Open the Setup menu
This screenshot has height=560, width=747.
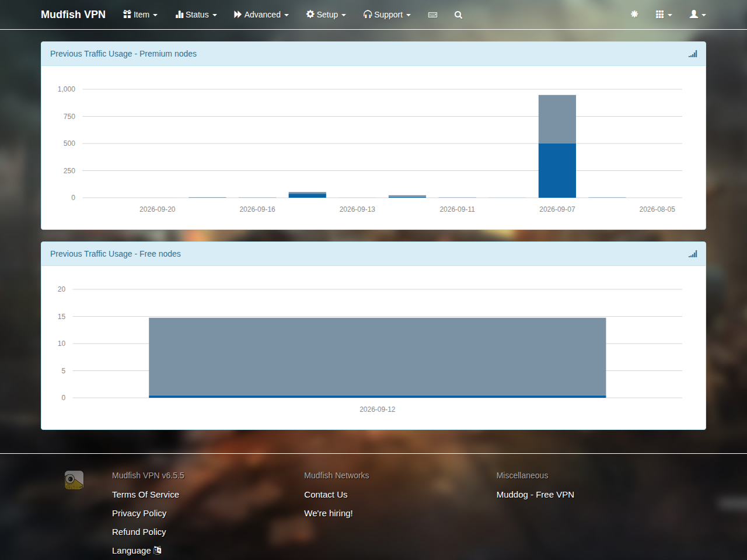326,15
